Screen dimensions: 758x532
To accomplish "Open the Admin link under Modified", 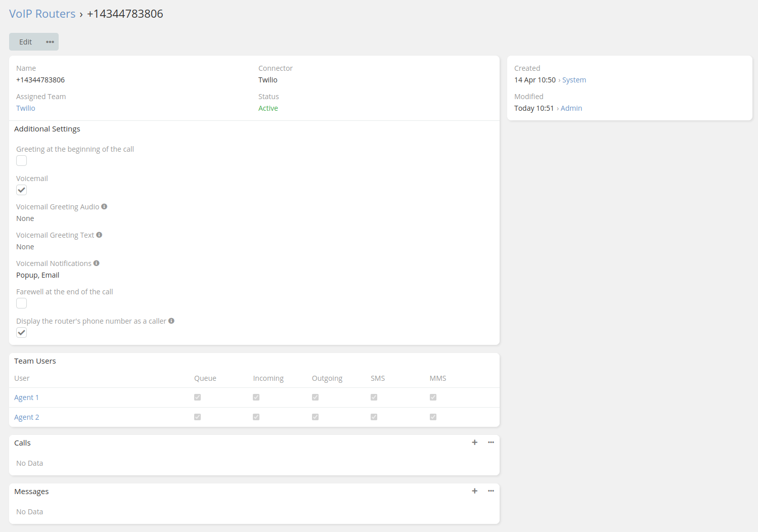I will pyautogui.click(x=571, y=108).
